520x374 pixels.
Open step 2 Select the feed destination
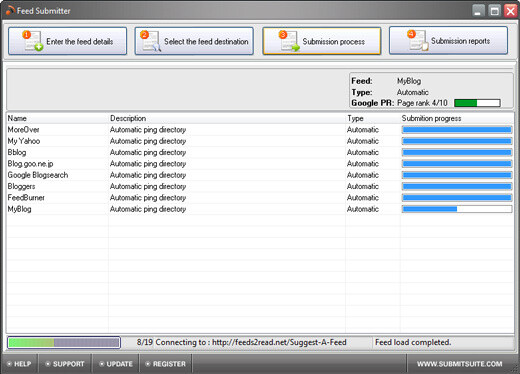194,41
